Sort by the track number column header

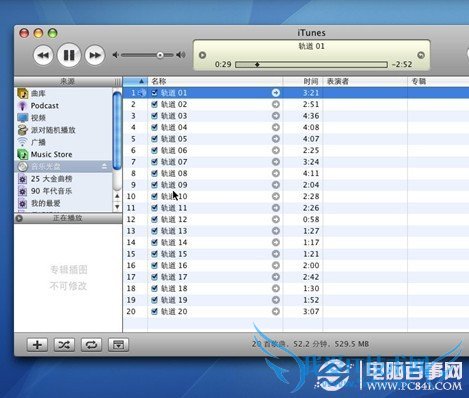click(135, 81)
